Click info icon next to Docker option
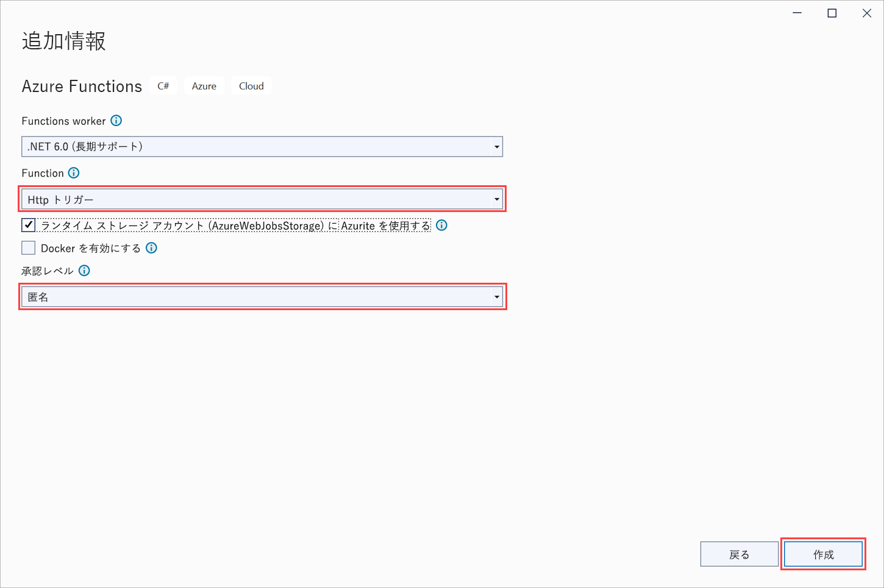884x588 pixels. tap(152, 248)
